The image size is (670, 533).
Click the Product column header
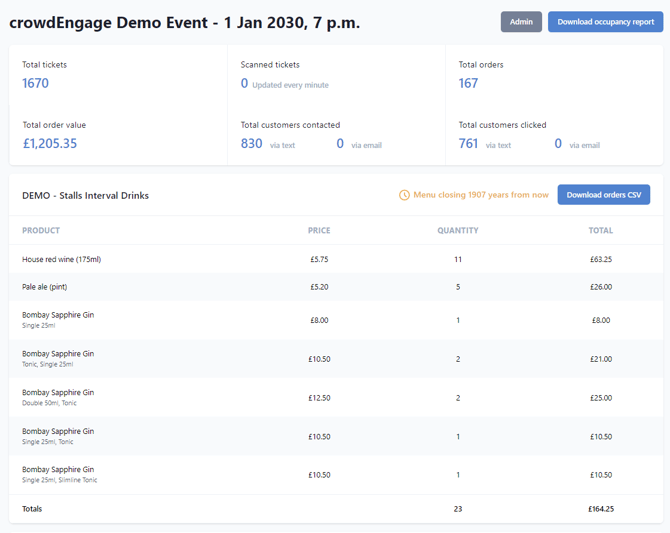click(41, 231)
